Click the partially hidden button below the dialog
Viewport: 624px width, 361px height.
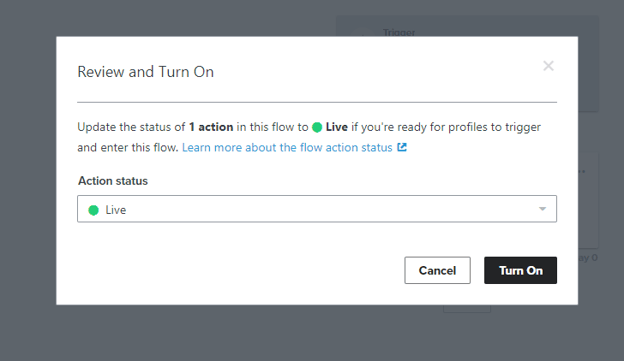(x=467, y=309)
